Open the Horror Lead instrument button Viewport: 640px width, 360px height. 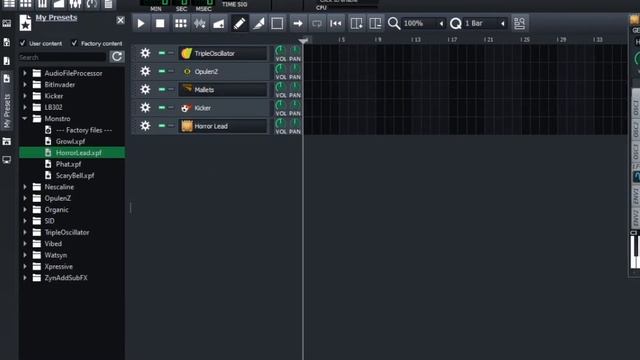click(x=223, y=126)
